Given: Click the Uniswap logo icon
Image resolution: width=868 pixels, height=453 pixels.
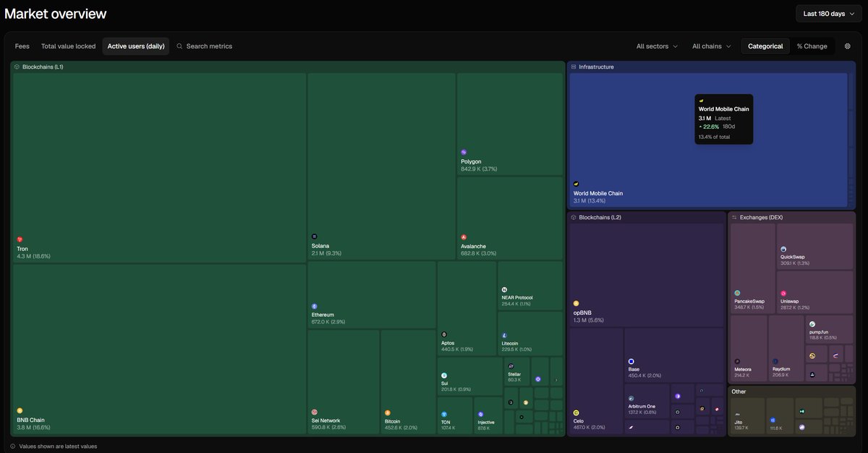Looking at the screenshot, I should [783, 293].
